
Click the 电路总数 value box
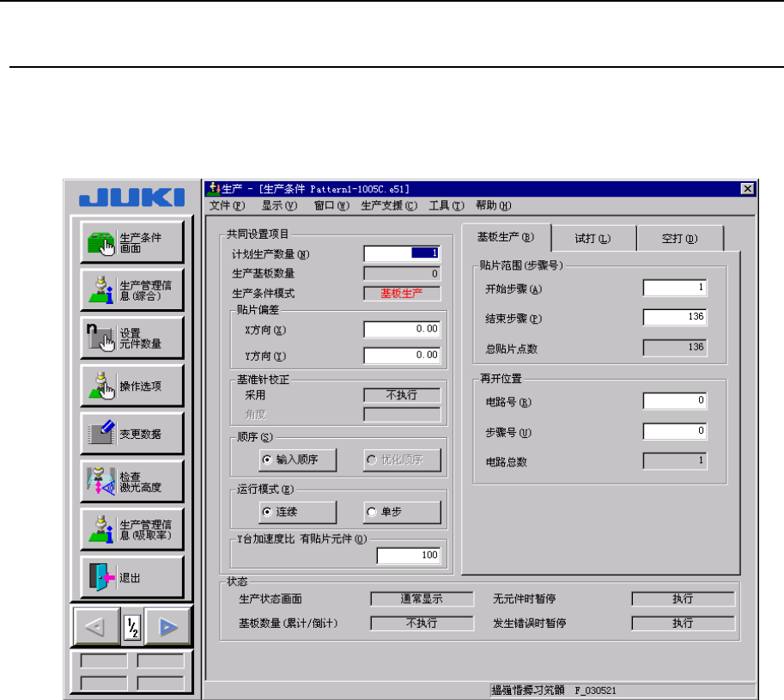(x=674, y=460)
